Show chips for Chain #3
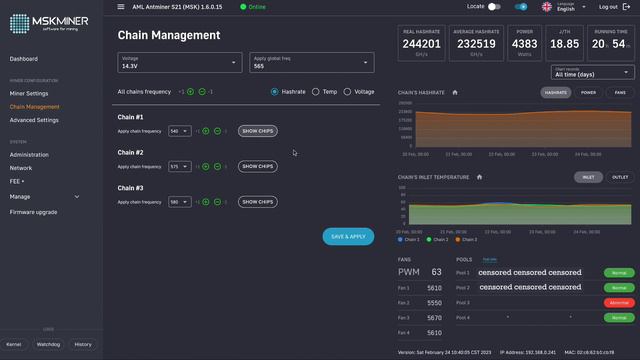Screen dimensions: 640x360 [x=258, y=202]
